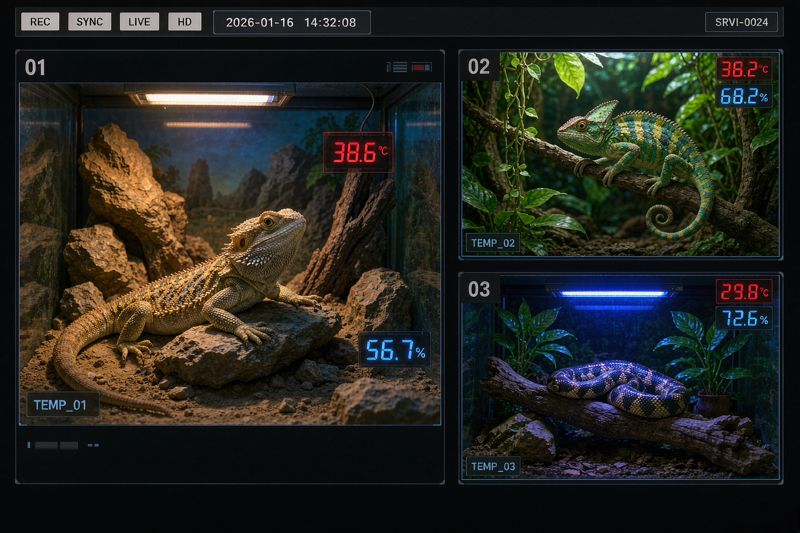Click the red status indicator in panel 01
The image size is (800, 533).
421,67
